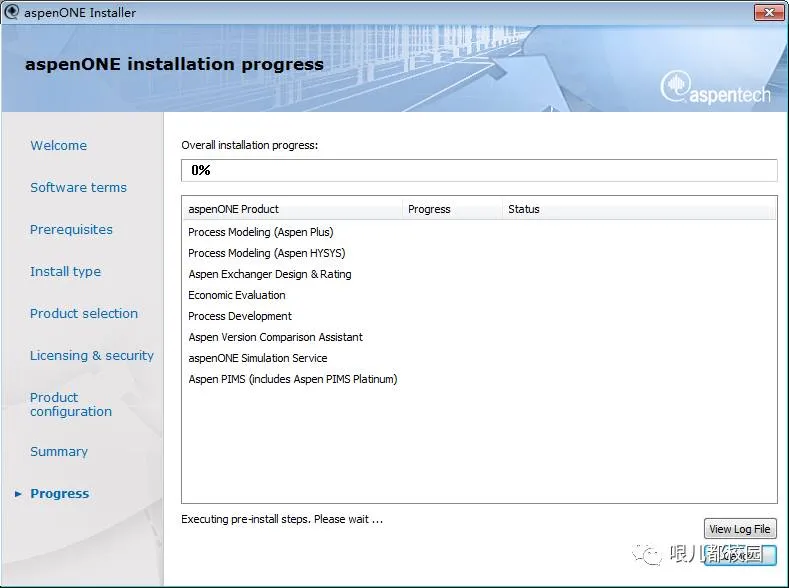The image size is (789, 588).
Task: Select the current Progress step
Action: tap(60, 494)
